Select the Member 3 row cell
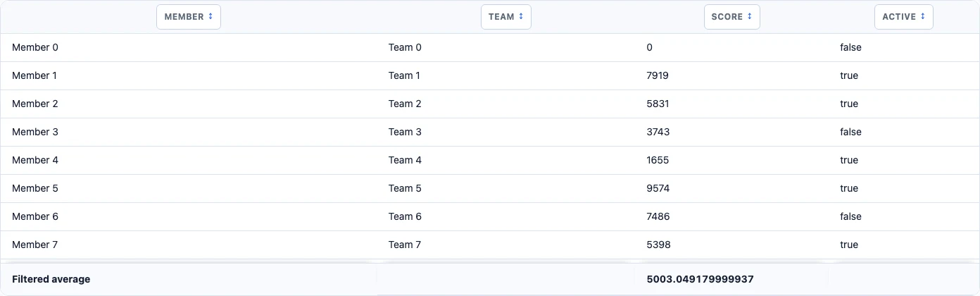 [189, 132]
